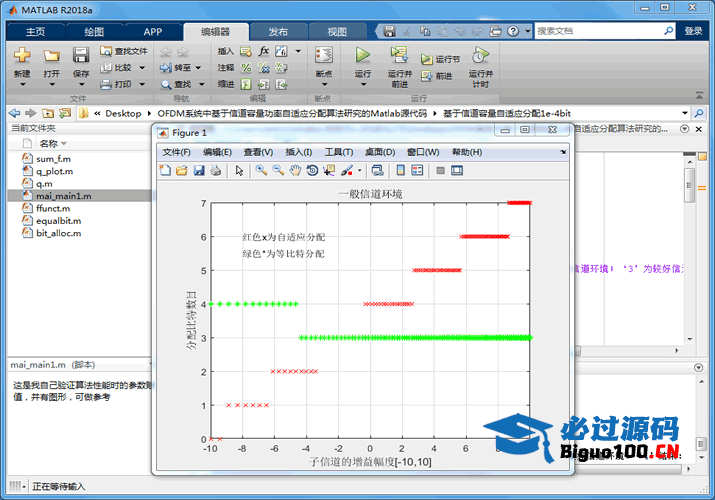The width and height of the screenshot is (715, 500).
Task: Click the 登录 (Sign In) button
Action: point(693,31)
